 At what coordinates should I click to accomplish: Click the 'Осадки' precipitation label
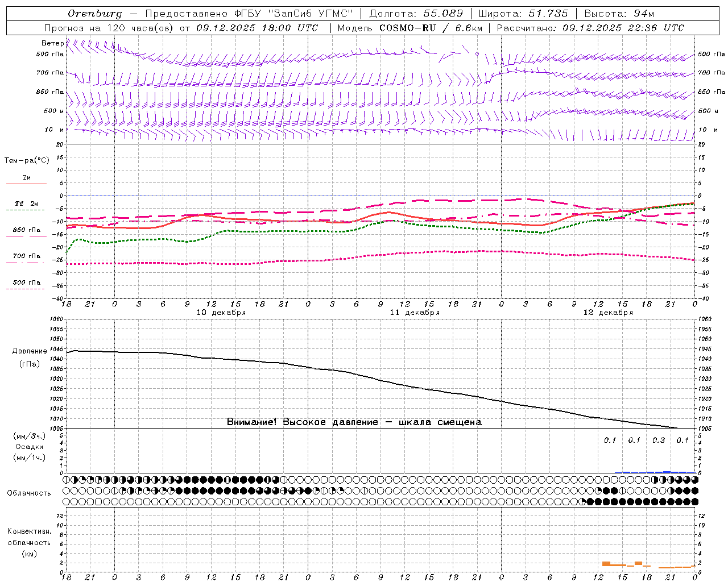click(x=30, y=447)
